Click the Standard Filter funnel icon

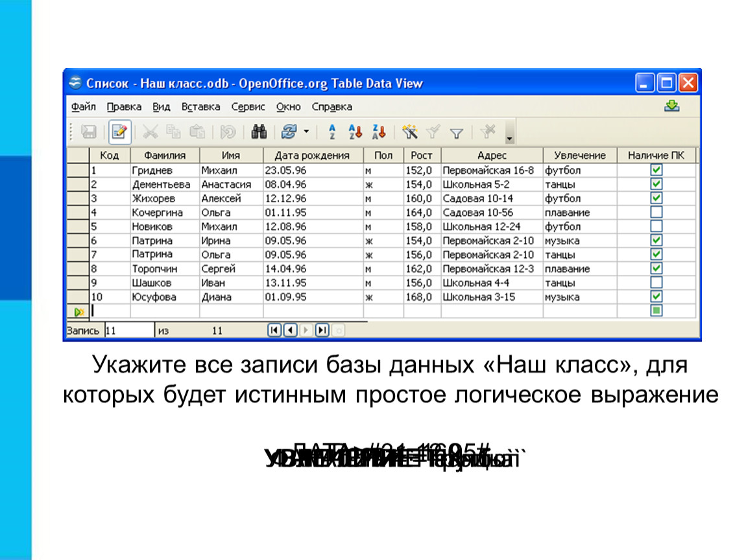457,133
